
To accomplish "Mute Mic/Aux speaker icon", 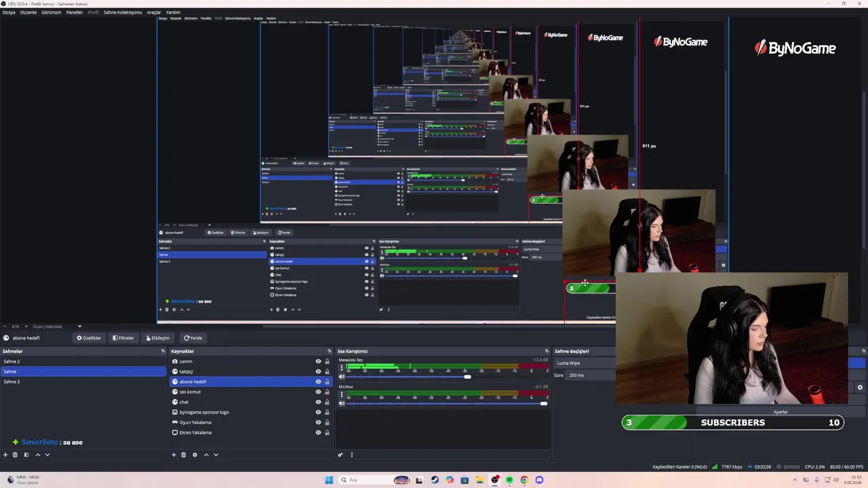I will (342, 403).
